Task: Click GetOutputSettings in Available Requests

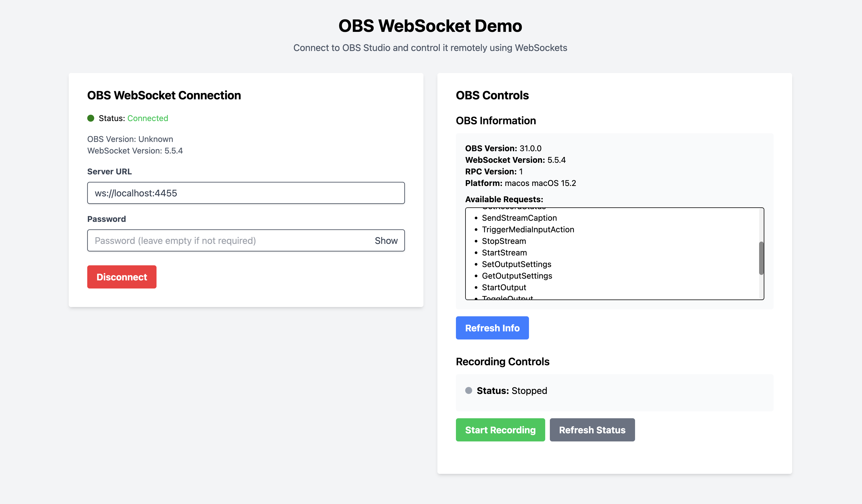Action: pos(517,276)
